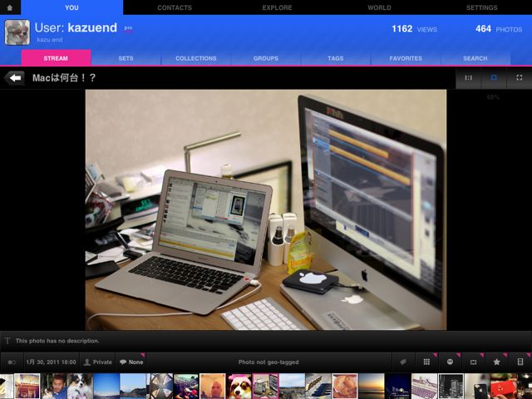Open the white keyboard thumbnail

pyautogui.click(x=425, y=386)
